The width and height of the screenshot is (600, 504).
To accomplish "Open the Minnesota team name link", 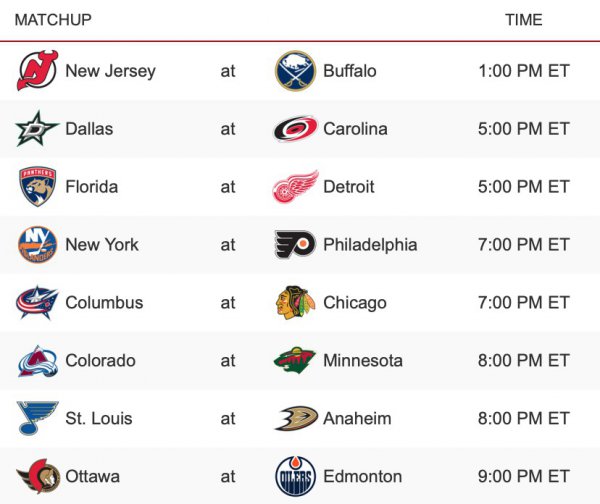I will [363, 361].
